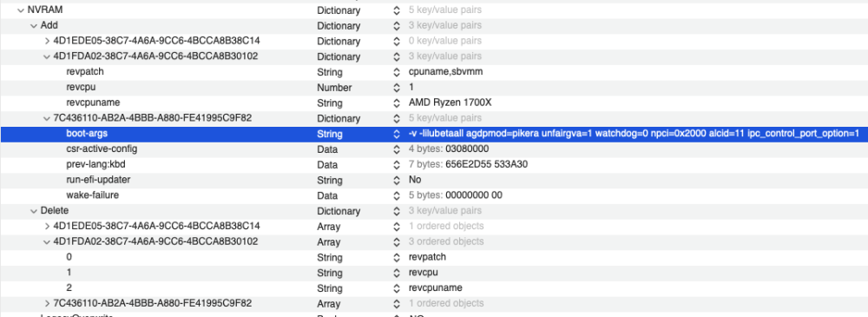Image resolution: width=868 pixels, height=317 pixels.
Task: Click the boot-args value string
Action: pos(634,134)
